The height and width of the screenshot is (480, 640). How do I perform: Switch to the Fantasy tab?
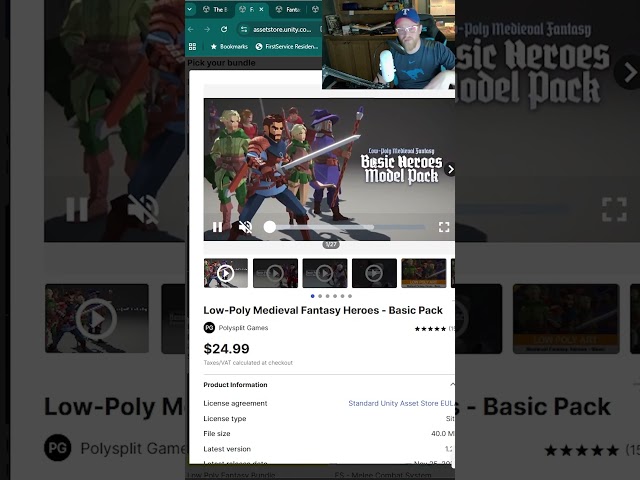click(289, 9)
